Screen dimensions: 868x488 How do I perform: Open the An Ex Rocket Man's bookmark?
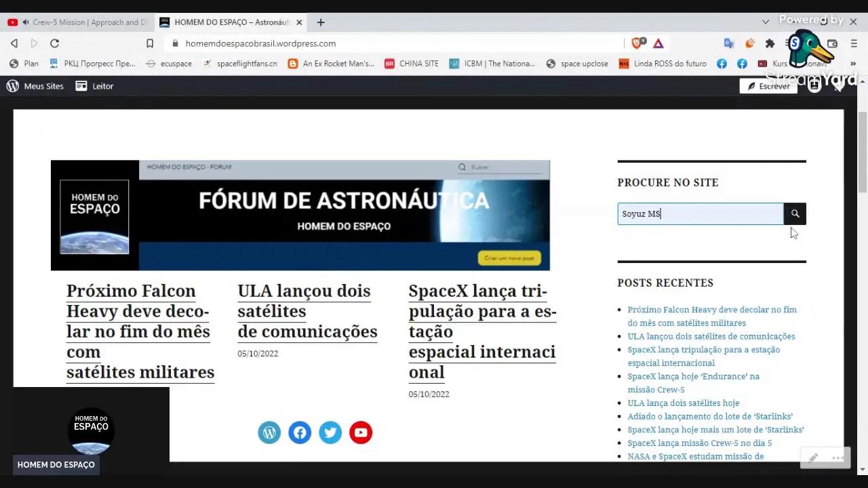pyautogui.click(x=331, y=64)
